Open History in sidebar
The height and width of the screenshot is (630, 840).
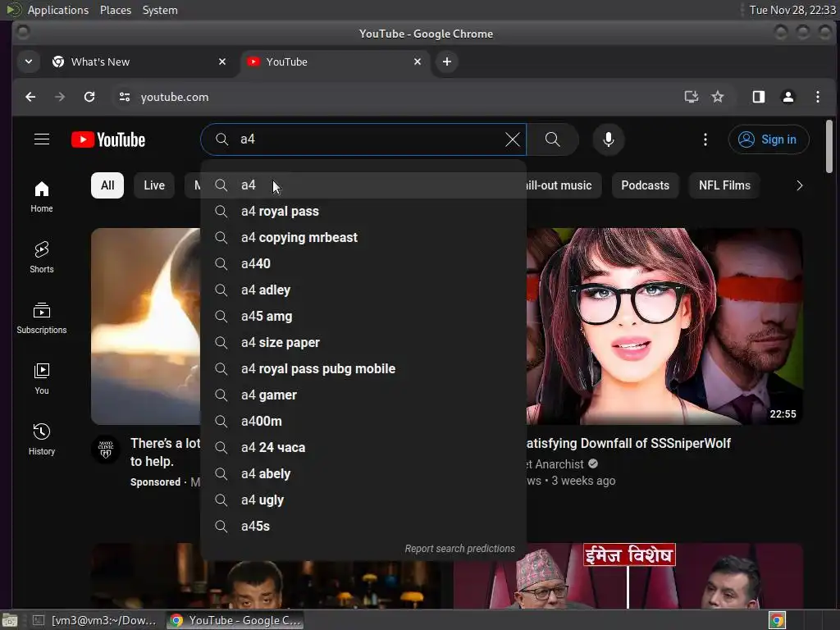[x=41, y=440]
